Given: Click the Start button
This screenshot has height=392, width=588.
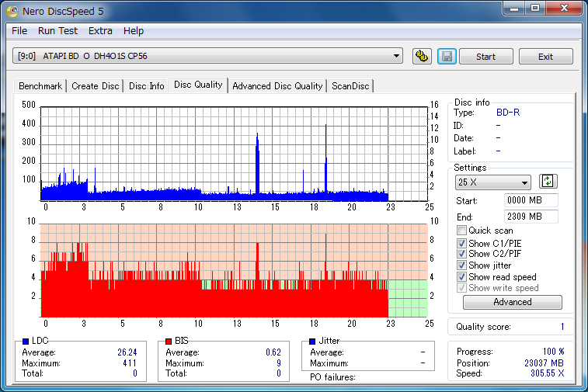Looking at the screenshot, I should (x=486, y=57).
